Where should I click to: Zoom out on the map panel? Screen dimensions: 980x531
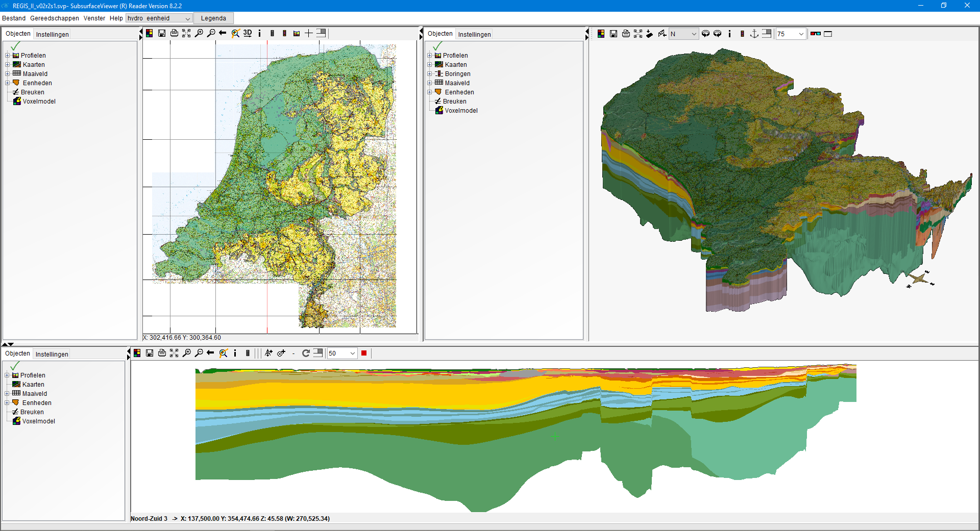[211, 33]
